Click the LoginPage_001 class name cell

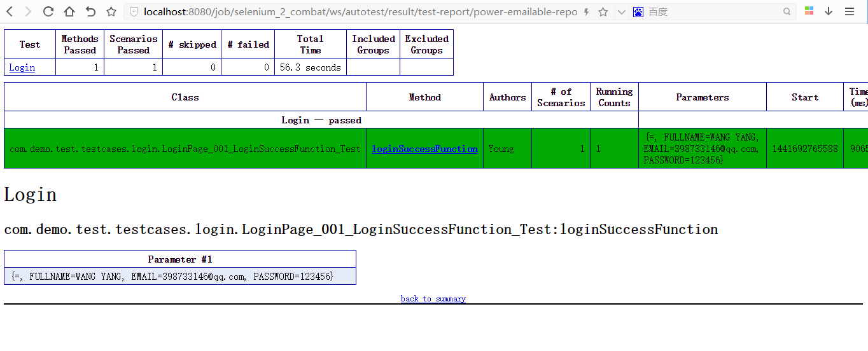point(185,149)
